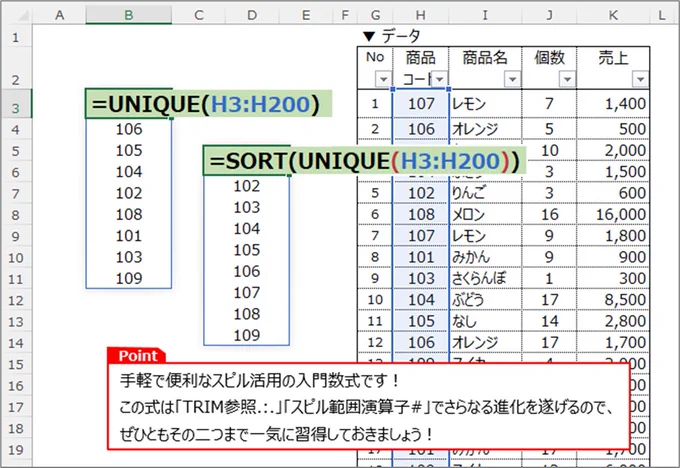Image resolution: width=680 pixels, height=468 pixels.
Task: Click sales value 16,000
Action: [613, 215]
